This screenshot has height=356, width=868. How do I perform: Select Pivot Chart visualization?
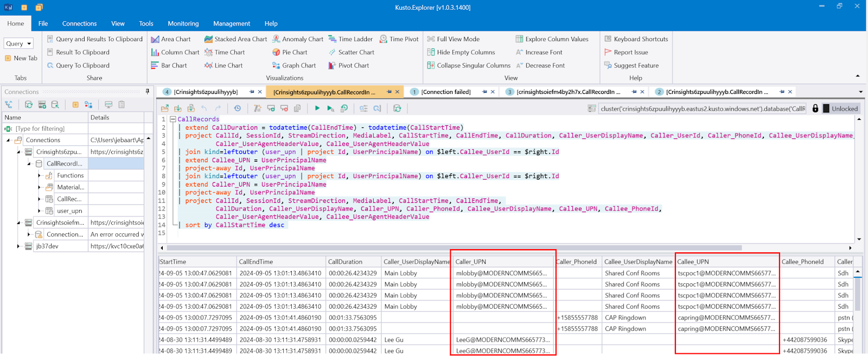click(349, 65)
